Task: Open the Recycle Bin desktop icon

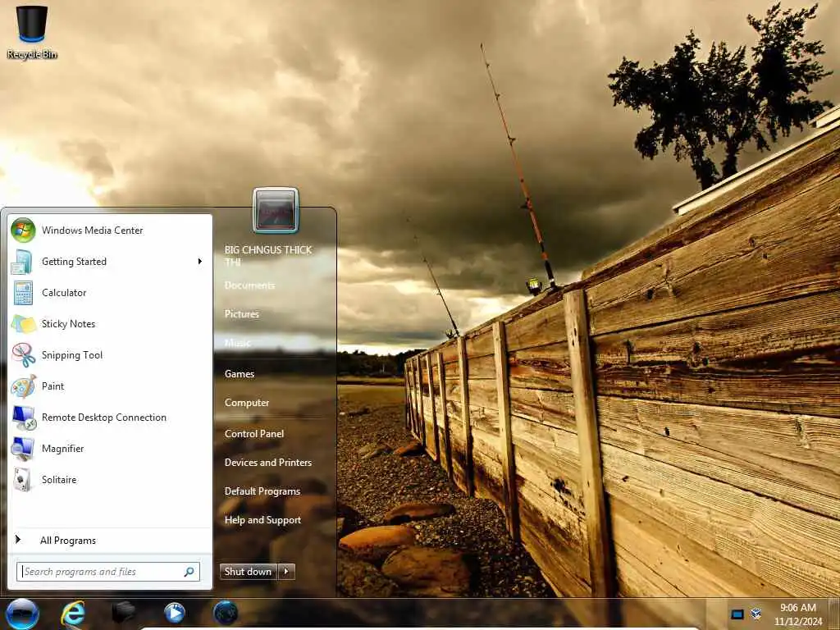Action: 32,31
